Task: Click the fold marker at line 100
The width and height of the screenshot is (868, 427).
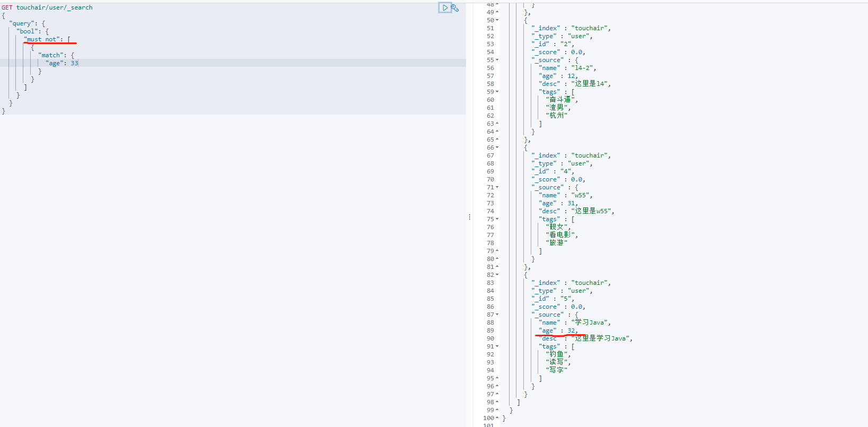Action: coord(497,418)
